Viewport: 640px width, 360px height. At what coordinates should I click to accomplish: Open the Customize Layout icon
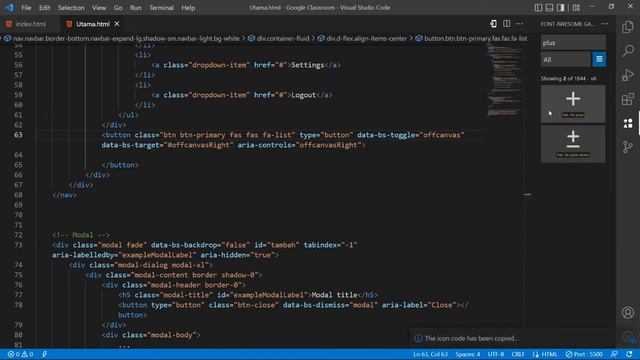point(576,7)
